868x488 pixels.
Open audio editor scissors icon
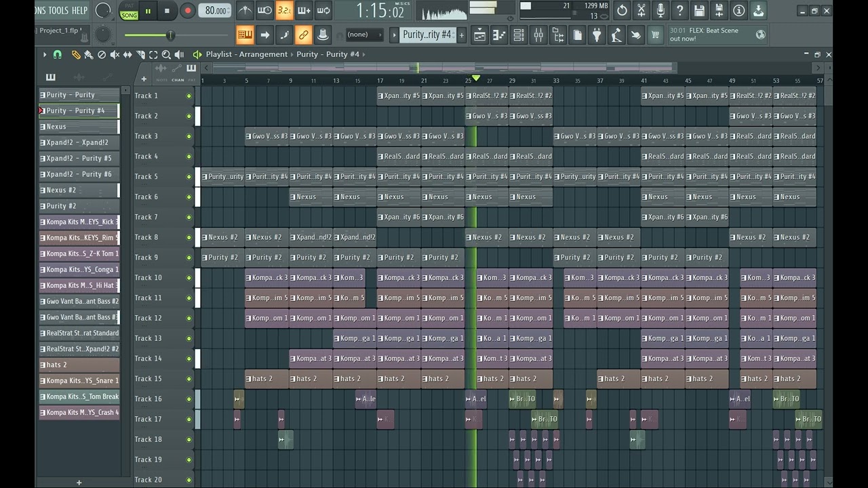(642, 10)
